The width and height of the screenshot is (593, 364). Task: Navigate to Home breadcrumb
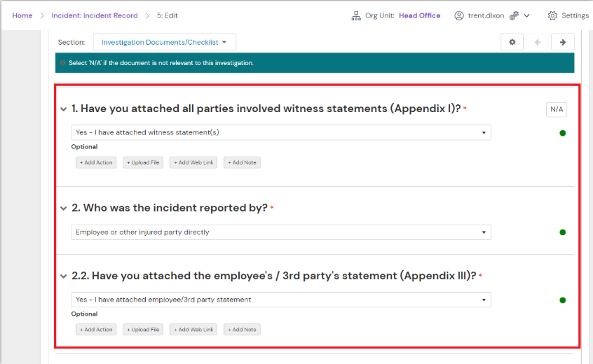22,15
